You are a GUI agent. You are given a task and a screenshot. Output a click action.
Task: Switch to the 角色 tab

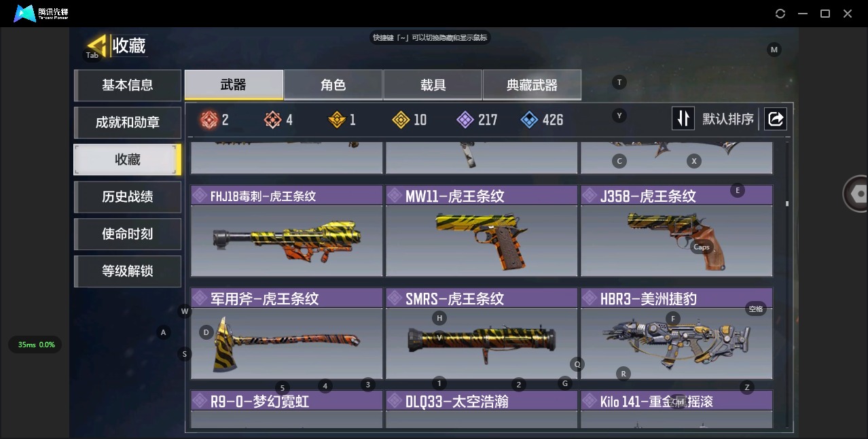coord(333,85)
